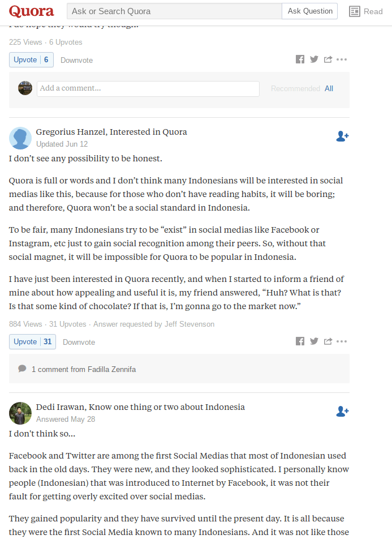This screenshot has width=392, height=539.
Task: Open Jeff Stevenson's profile link
Action: [189, 324]
